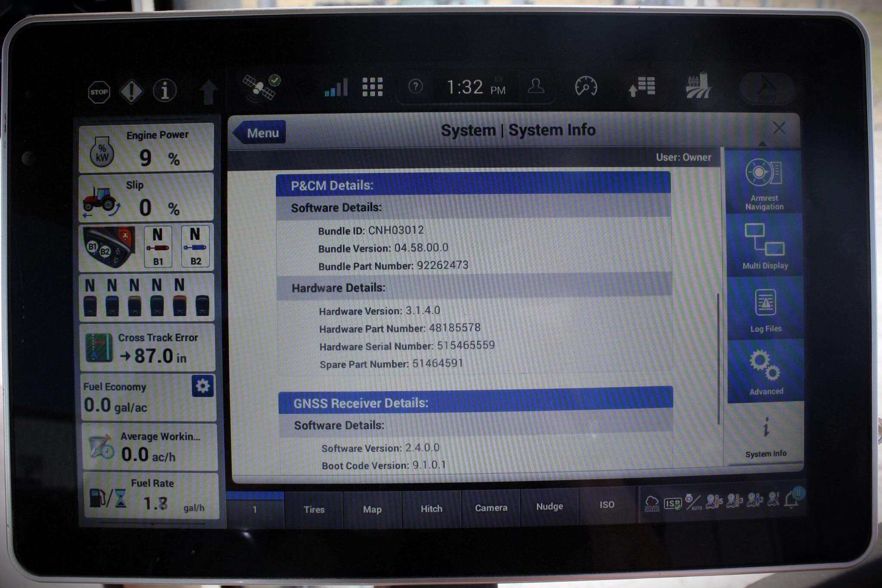Viewport: 882px width, 588px height.
Task: Open Armrest Navigation settings
Action: 764,182
